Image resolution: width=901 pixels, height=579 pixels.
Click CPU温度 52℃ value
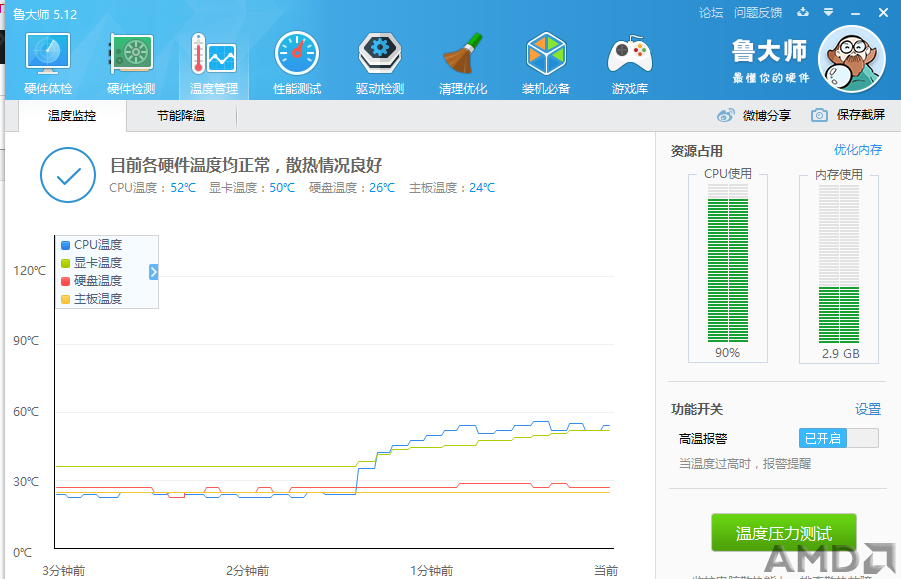tap(183, 188)
